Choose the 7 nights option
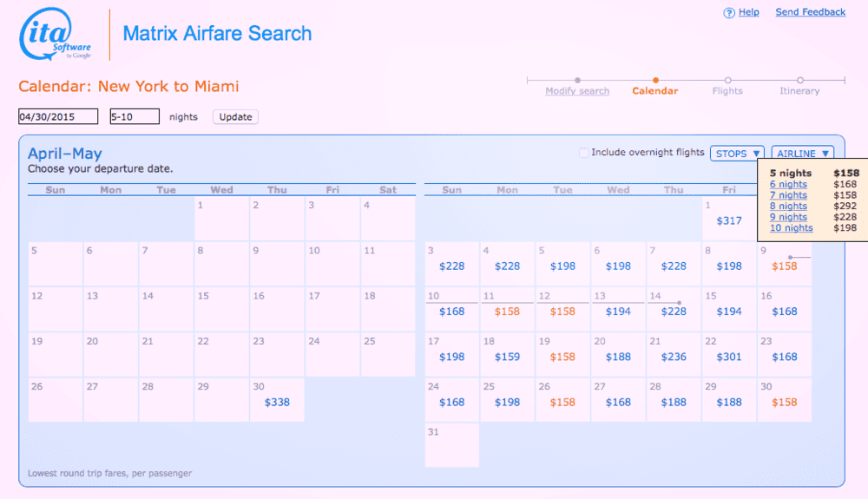868x499 pixels. (x=788, y=195)
